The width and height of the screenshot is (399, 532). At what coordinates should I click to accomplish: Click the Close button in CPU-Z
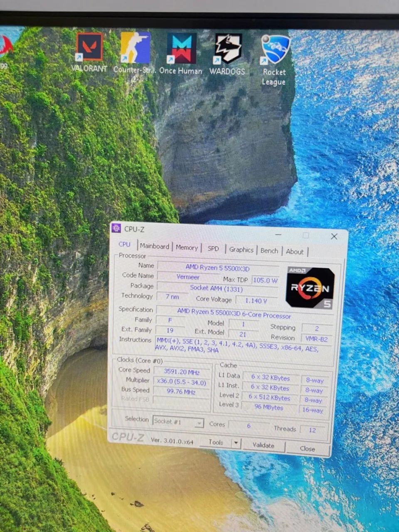(308, 449)
